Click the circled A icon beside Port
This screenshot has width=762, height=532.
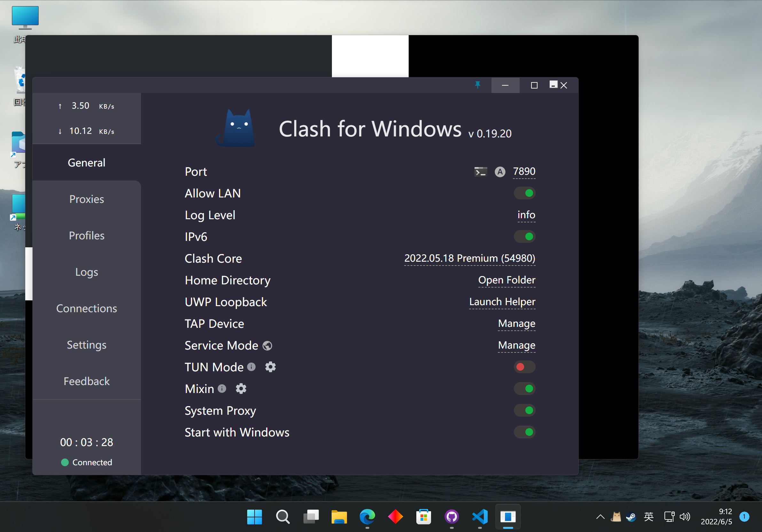pos(500,172)
